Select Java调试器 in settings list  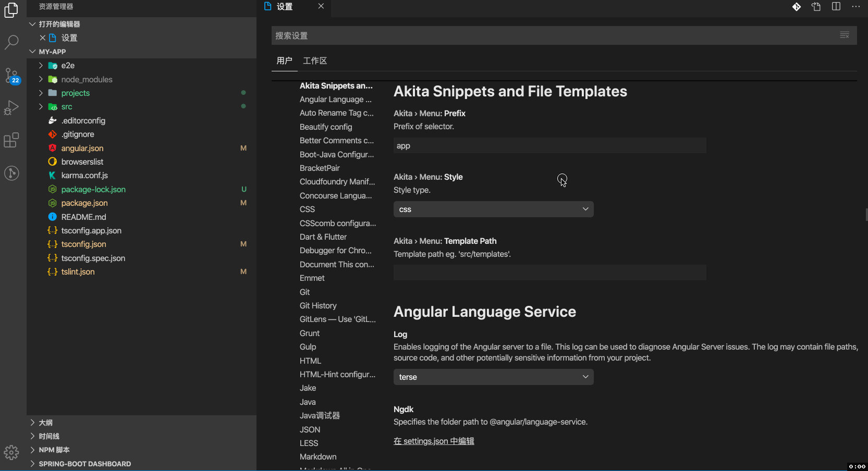tap(320, 416)
